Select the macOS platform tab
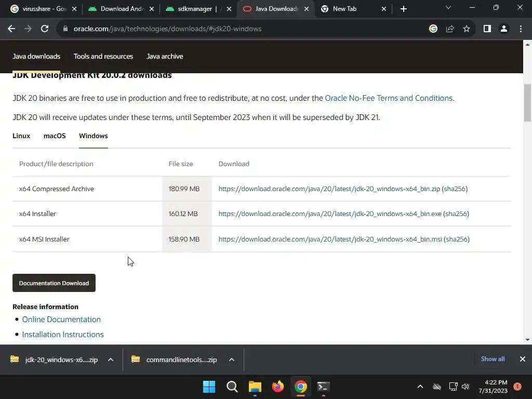The width and height of the screenshot is (532, 399). [55, 136]
